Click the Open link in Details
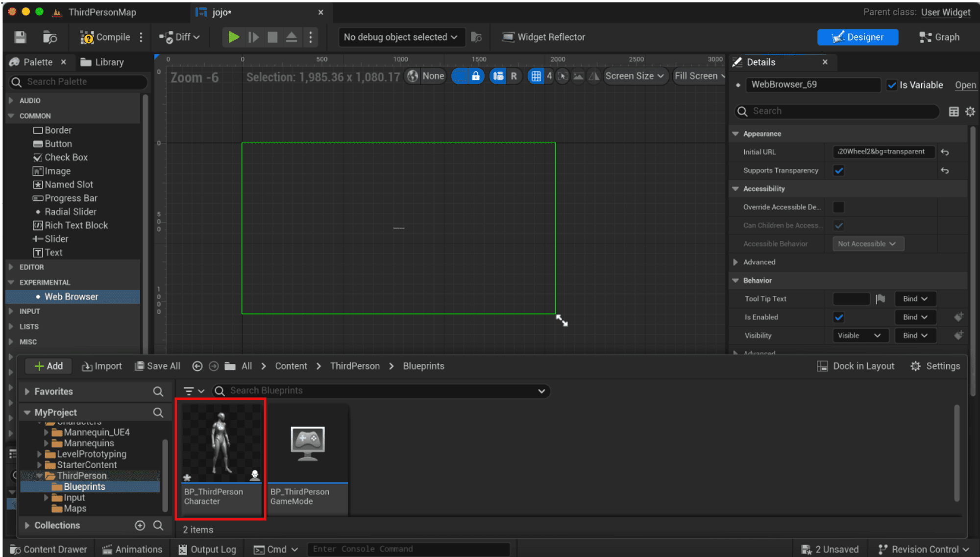980x557 pixels. tap(965, 85)
